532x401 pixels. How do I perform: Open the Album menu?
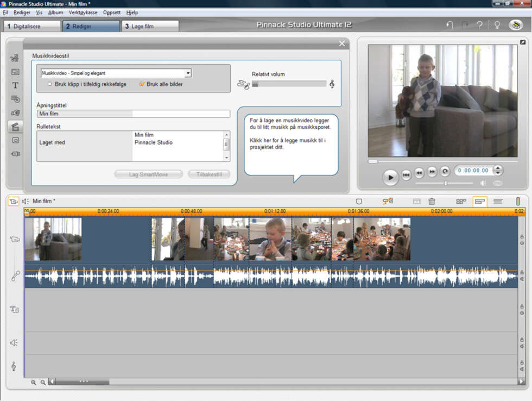(x=55, y=12)
